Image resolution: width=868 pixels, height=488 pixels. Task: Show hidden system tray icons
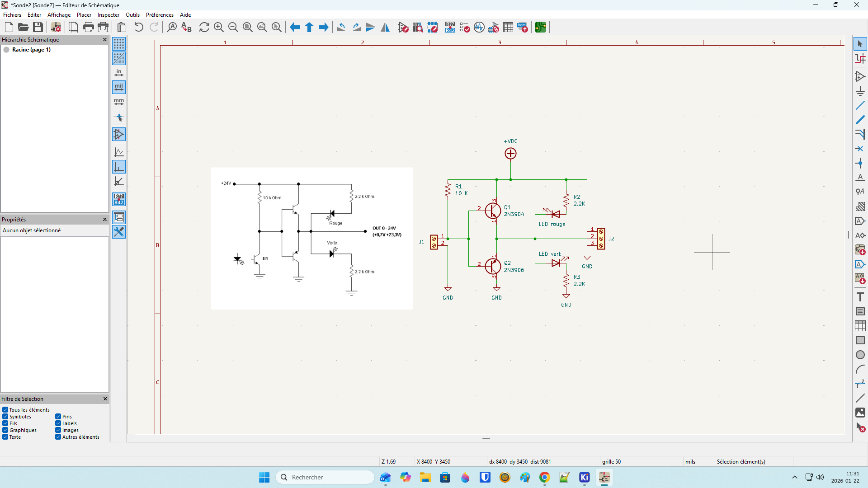794,477
